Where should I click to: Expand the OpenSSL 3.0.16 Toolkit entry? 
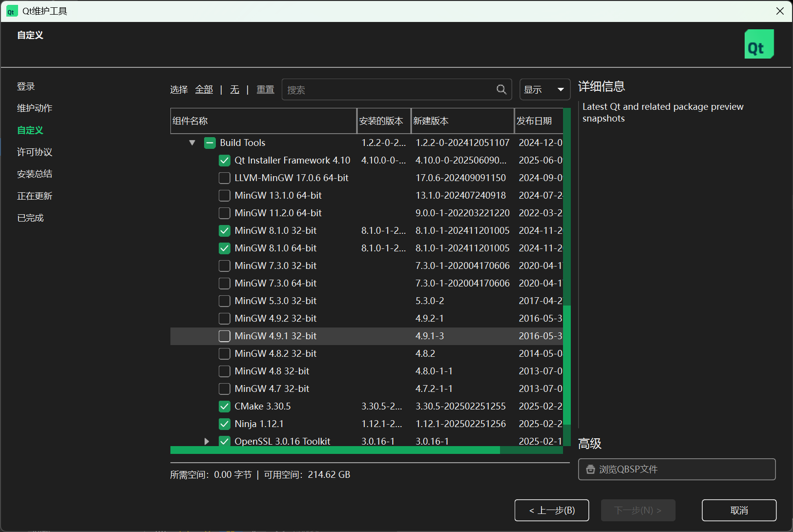206,441
